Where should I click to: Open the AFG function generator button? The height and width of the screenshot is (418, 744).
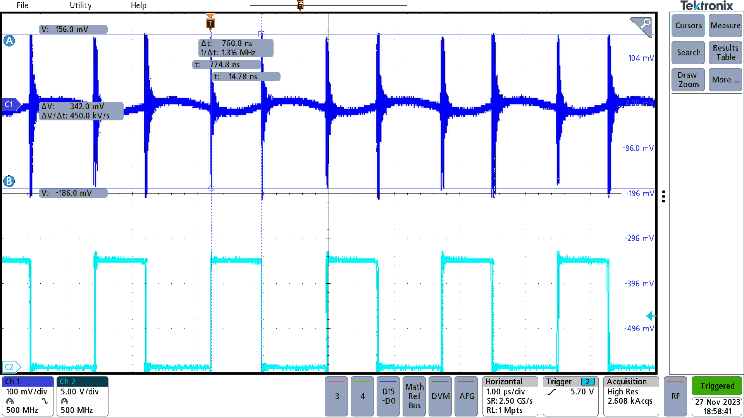pyautogui.click(x=465, y=396)
